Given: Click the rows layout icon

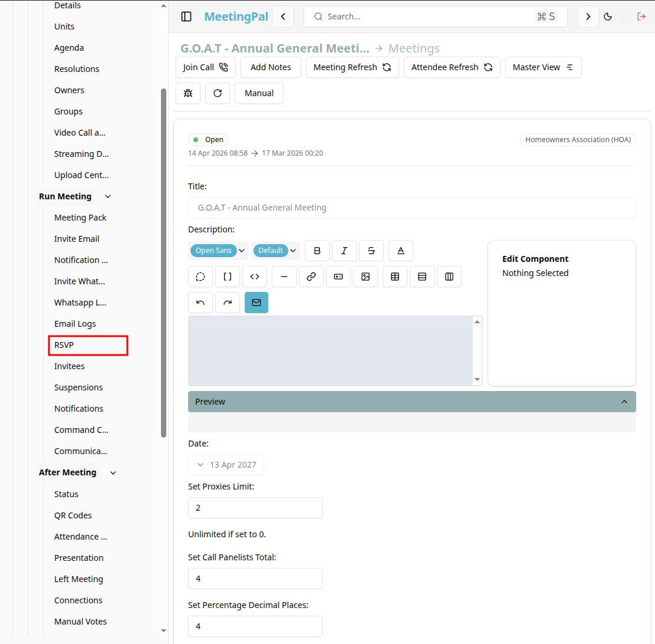Looking at the screenshot, I should coord(422,277).
